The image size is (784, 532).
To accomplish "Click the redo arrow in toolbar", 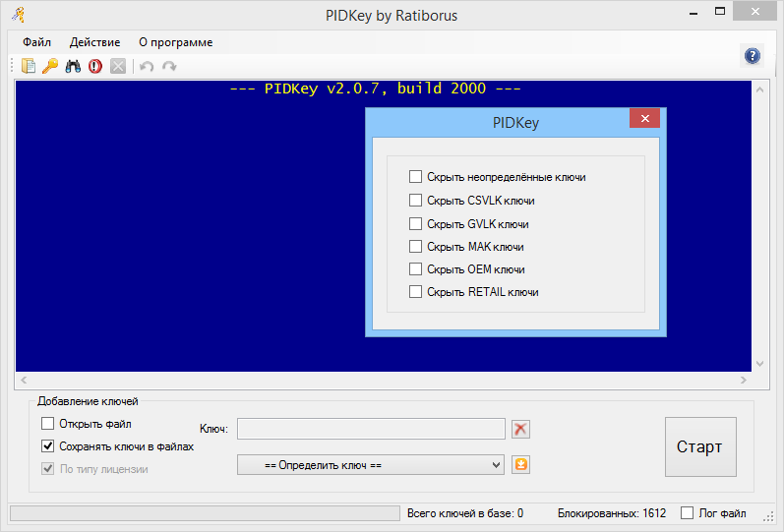I will [x=169, y=66].
